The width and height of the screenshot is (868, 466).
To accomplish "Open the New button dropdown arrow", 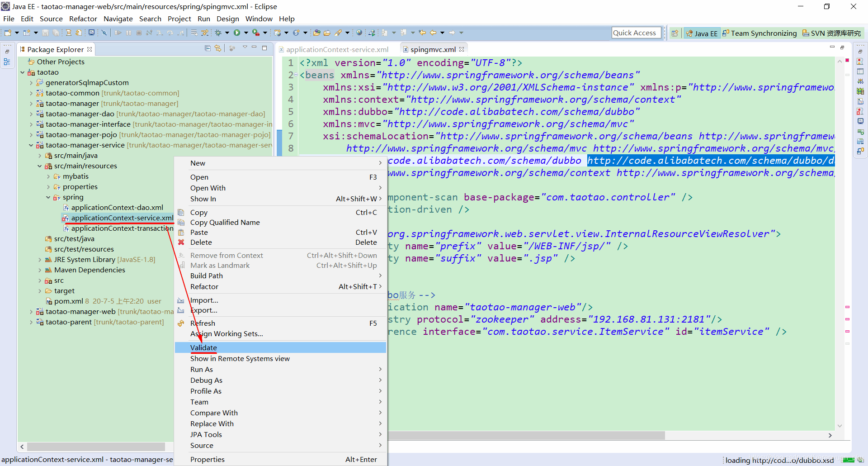I will coord(17,33).
